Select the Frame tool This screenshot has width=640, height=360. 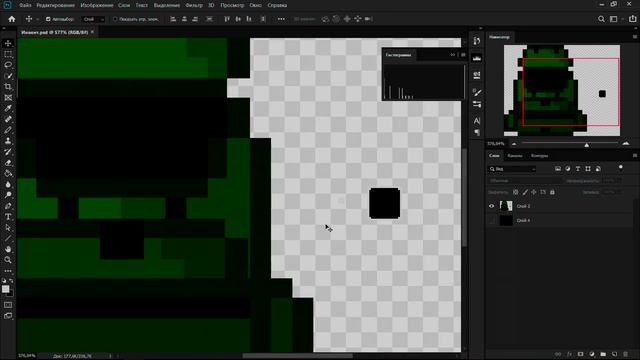point(8,98)
